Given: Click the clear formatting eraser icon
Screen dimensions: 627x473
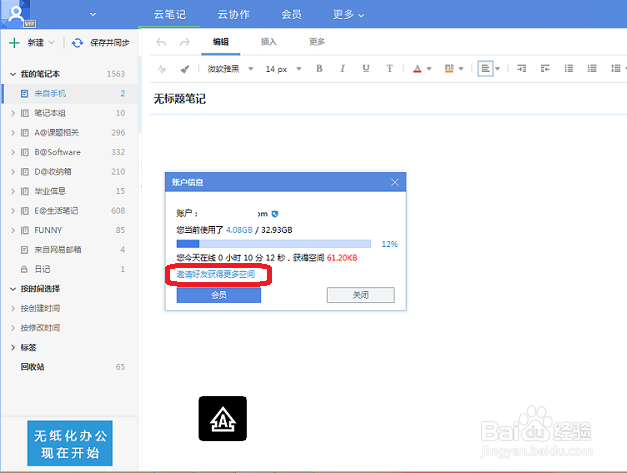Looking at the screenshot, I should (x=162, y=69).
